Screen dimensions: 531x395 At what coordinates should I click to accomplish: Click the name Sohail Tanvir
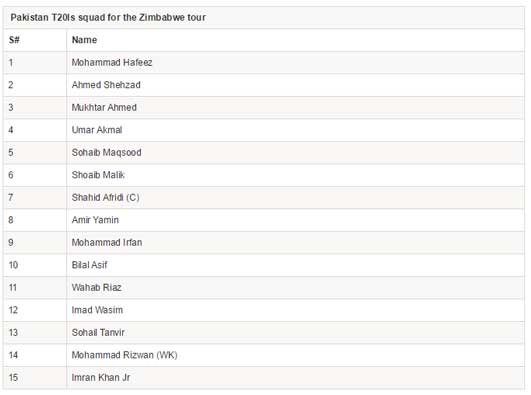[98, 333]
